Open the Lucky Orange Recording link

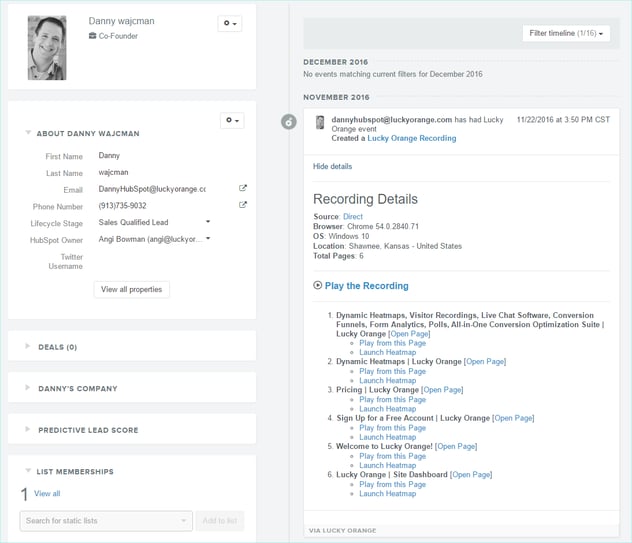(411, 138)
